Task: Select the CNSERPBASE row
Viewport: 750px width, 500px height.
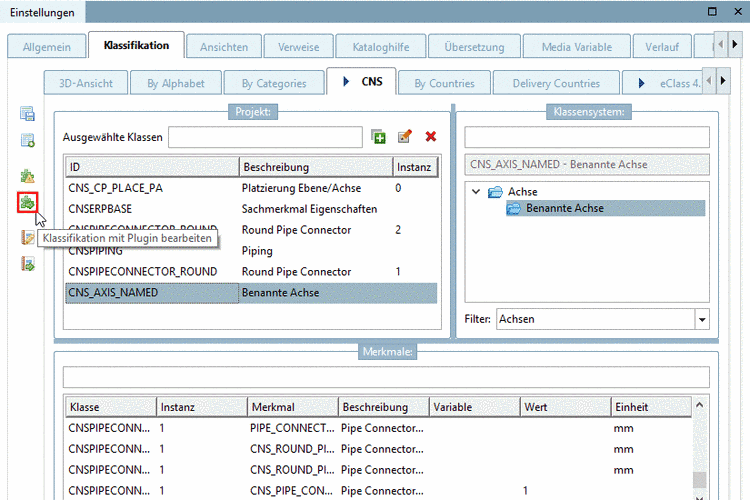Action: click(251, 209)
